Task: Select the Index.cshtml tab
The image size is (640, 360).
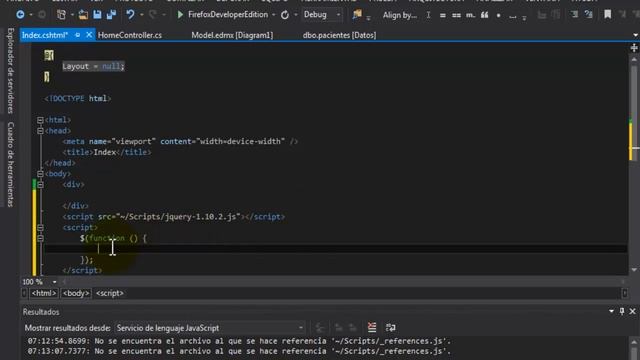Action: click(x=45, y=36)
